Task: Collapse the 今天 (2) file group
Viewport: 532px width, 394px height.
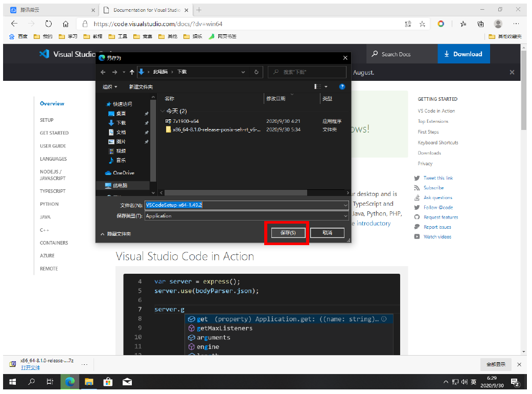Action: coord(163,111)
